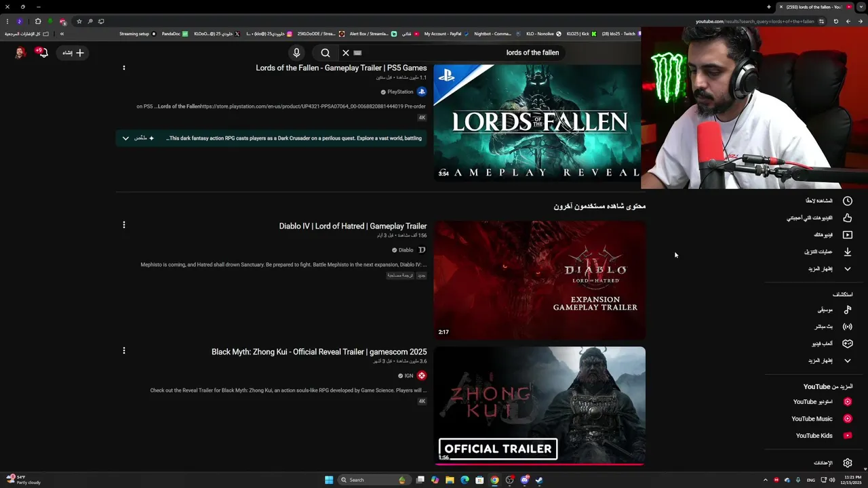Viewport: 868px width, 488px height.
Task: Open Discord from the taskbar
Action: tap(524, 480)
